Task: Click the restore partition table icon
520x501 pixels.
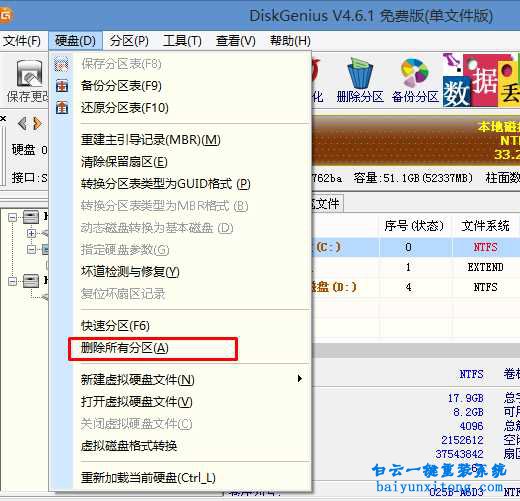Action: 62,108
